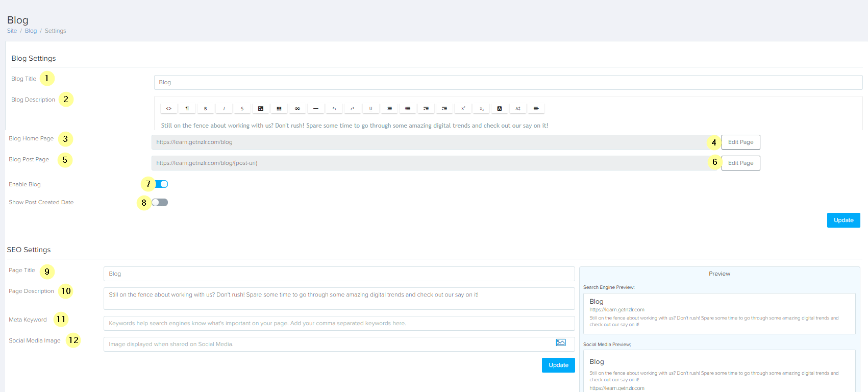Image resolution: width=868 pixels, height=392 pixels.
Task: Select the 'Search Engine Preview:' label
Action: tap(609, 287)
